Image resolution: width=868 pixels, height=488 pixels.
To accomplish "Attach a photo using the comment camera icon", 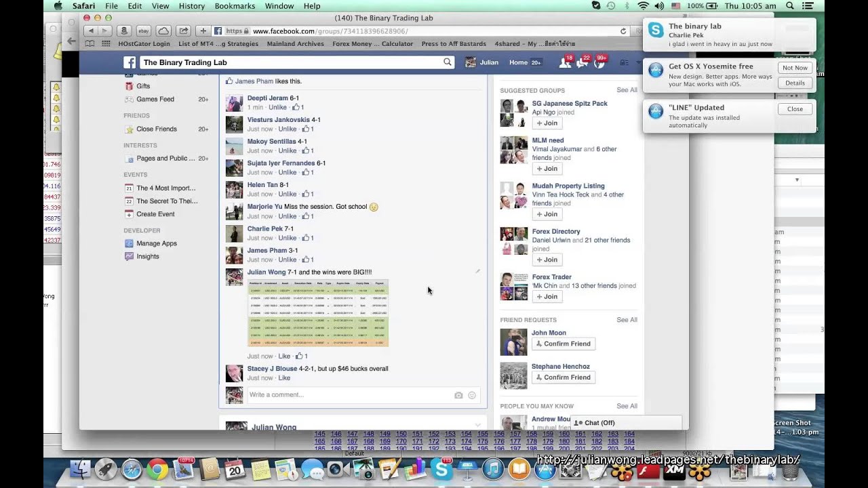I will (458, 395).
